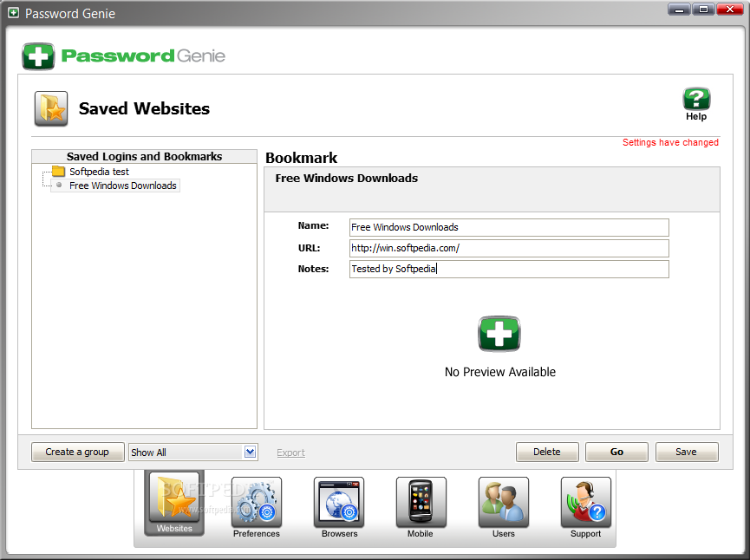Screen dimensions: 750x560
Task: Save the bookmark changes
Action: pyautogui.click(x=687, y=452)
